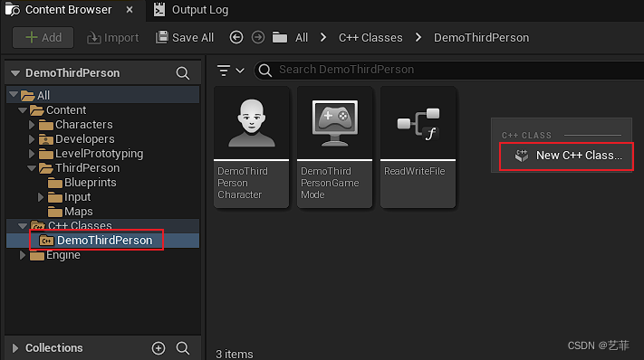Viewport: 644px width, 360px height.
Task: Select the DemoThirdPersonGameMode class thumbnail
Action: click(x=335, y=147)
